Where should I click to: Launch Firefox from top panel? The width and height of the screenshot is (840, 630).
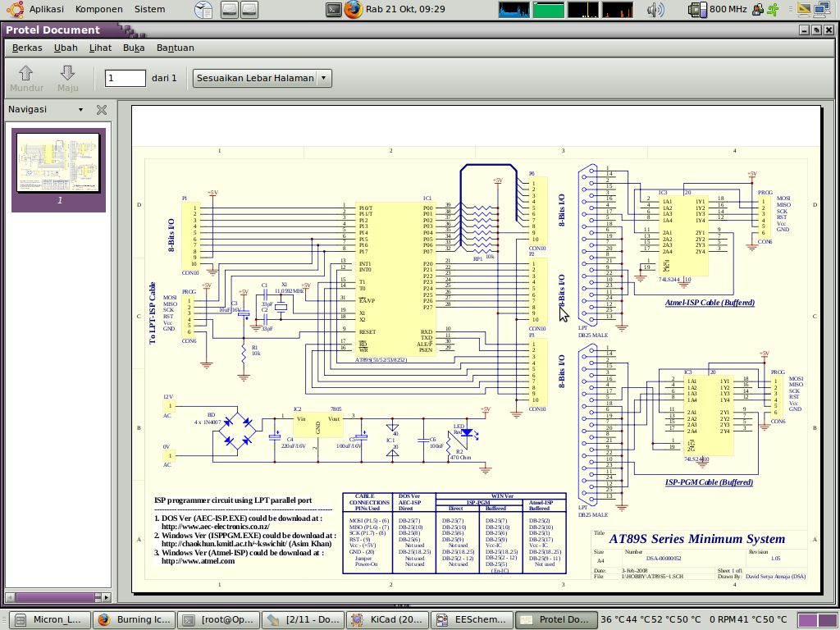[x=354, y=9]
